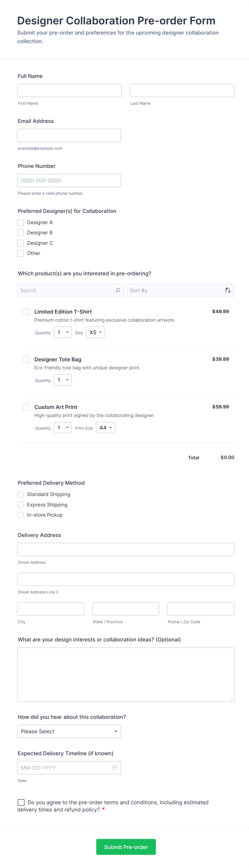
Task: Check the Designer A checkbox
Action: (21, 222)
